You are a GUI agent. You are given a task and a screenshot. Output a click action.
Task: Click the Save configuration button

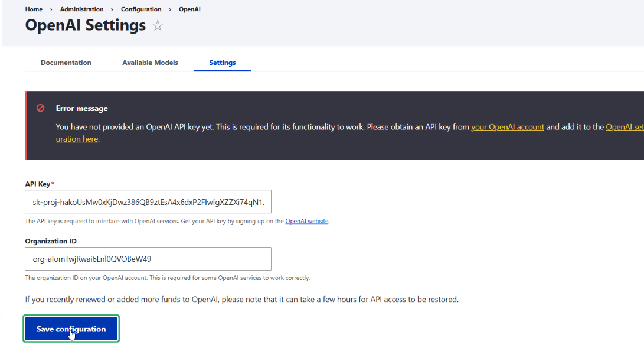click(x=71, y=329)
